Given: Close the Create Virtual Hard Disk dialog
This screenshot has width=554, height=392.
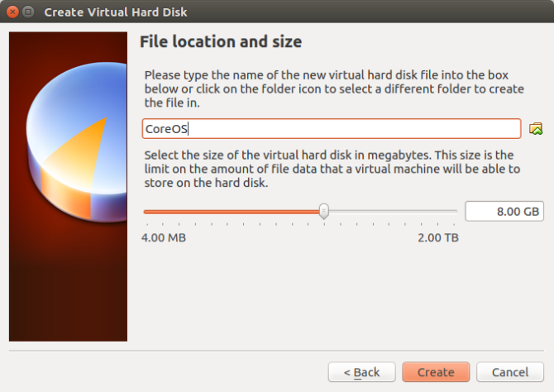Looking at the screenshot, I should [12, 12].
